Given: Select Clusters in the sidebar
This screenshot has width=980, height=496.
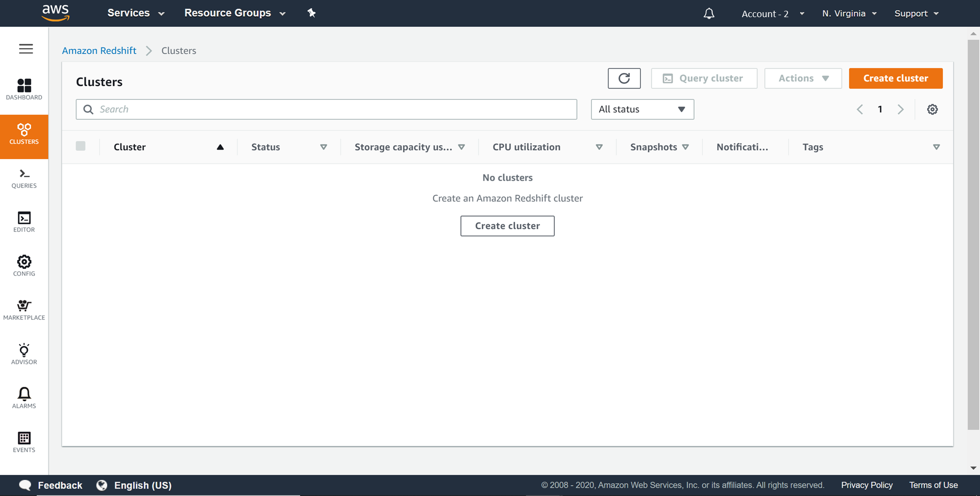Looking at the screenshot, I should tap(24, 137).
